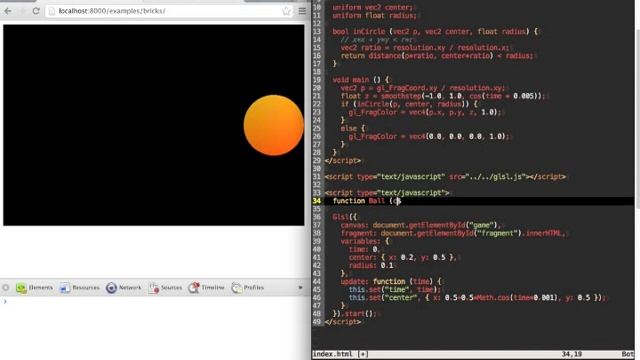The image size is (640, 360).
Task: Click the 'return distance(p*ratio' line
Action: 437,56
